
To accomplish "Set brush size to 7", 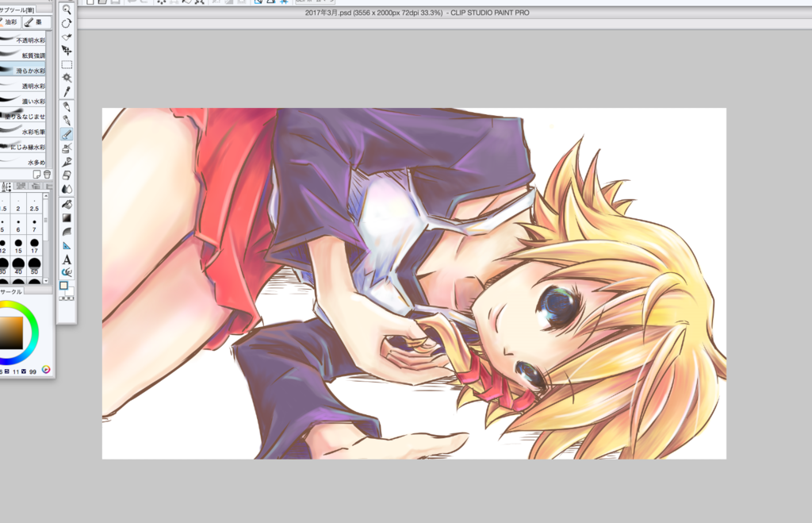I will click(34, 225).
